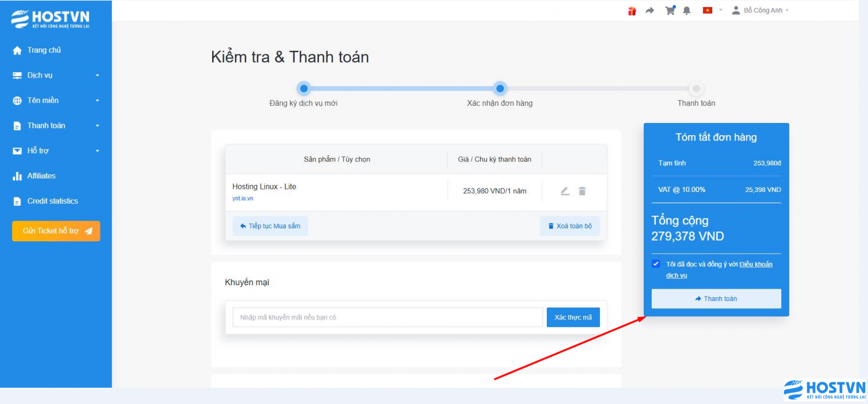Untick the terms of service agreement checkbox
The width and height of the screenshot is (868, 404).
pyautogui.click(x=656, y=264)
